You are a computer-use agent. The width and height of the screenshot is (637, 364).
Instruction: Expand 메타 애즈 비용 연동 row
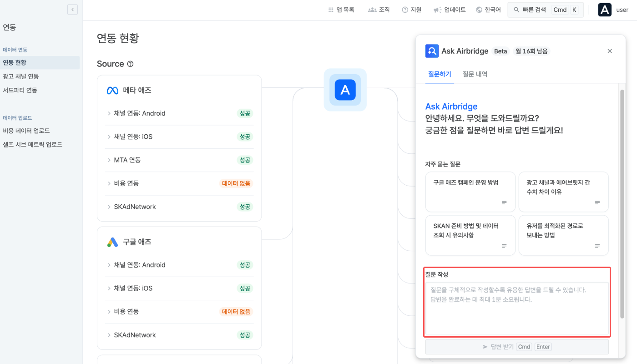179,183
